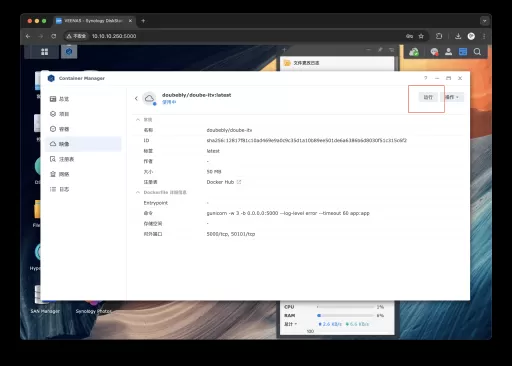Open the action (操作) dropdown button
This screenshot has width=512, height=366.
coord(452,97)
